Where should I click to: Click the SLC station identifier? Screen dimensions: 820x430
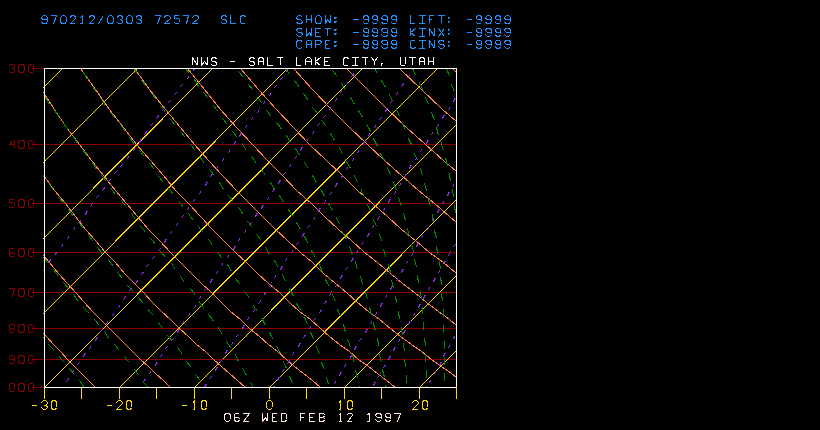(x=232, y=20)
